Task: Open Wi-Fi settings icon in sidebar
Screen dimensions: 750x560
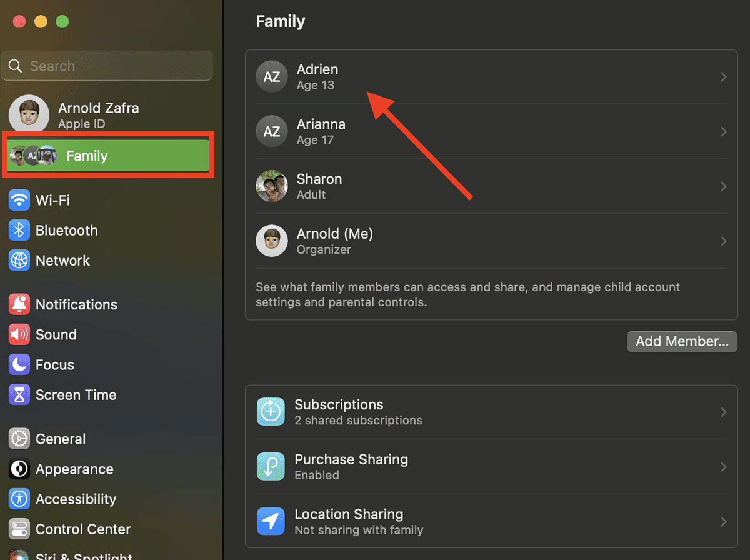Action: pyautogui.click(x=19, y=201)
